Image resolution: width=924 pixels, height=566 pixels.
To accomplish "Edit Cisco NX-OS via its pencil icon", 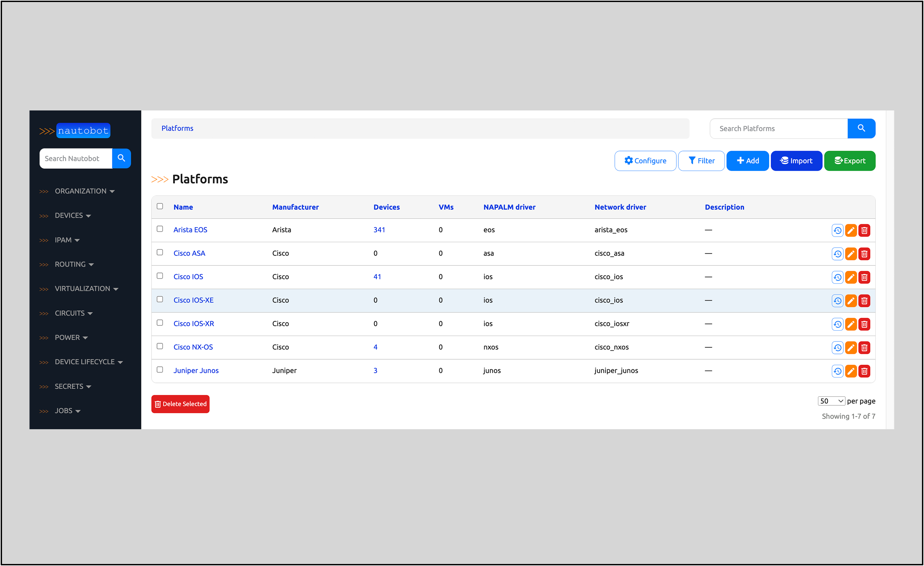I will point(851,347).
